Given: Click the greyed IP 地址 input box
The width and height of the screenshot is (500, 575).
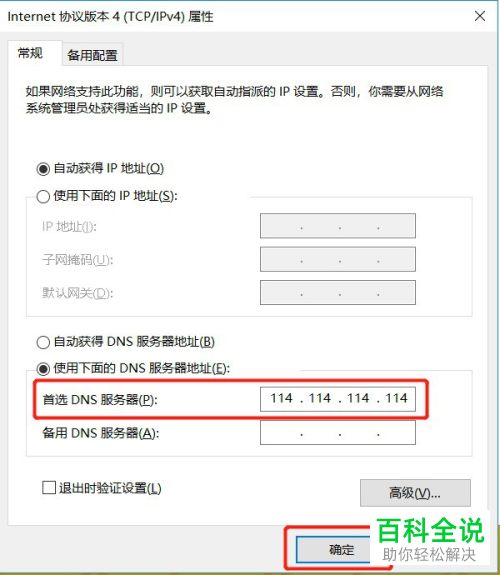Looking at the screenshot, I should [338, 226].
